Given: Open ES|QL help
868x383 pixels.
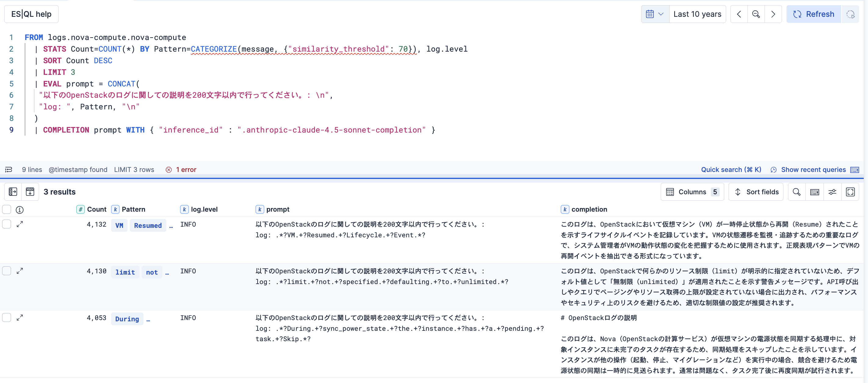Looking at the screenshot, I should click(31, 14).
